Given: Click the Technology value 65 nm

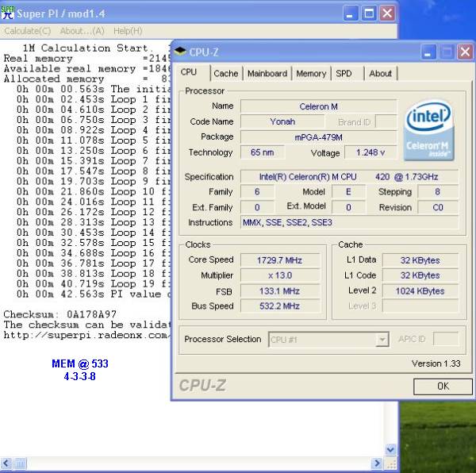Looking at the screenshot, I should point(263,152).
